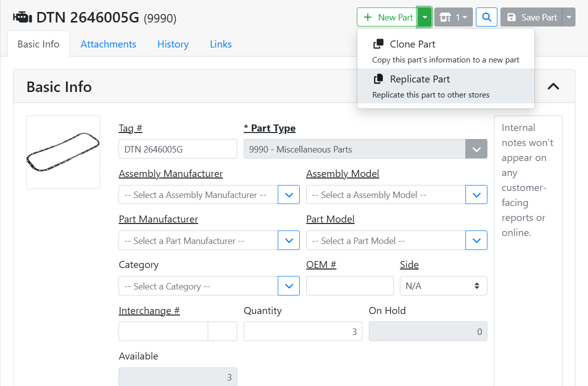Open the store selector icon button
The width and height of the screenshot is (588, 386).
[453, 17]
